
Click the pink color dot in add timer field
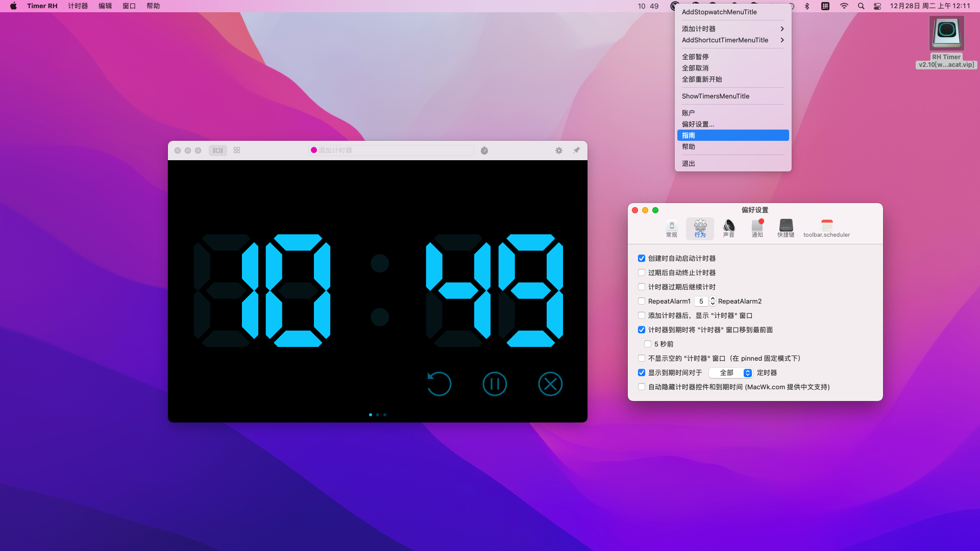point(314,150)
